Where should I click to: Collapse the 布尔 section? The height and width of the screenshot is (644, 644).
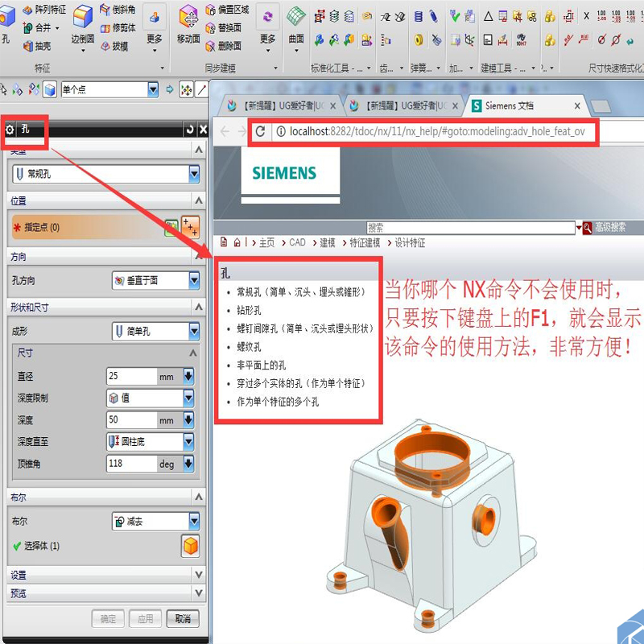tap(198, 497)
